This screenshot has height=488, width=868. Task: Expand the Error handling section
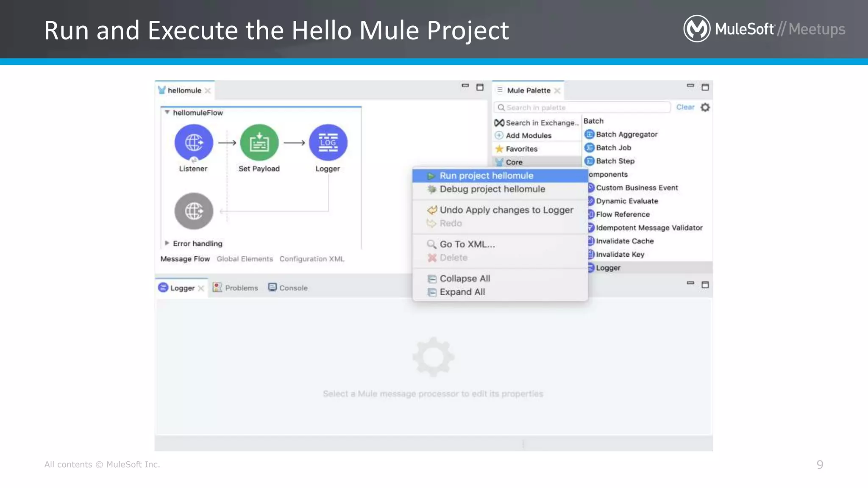click(x=167, y=243)
